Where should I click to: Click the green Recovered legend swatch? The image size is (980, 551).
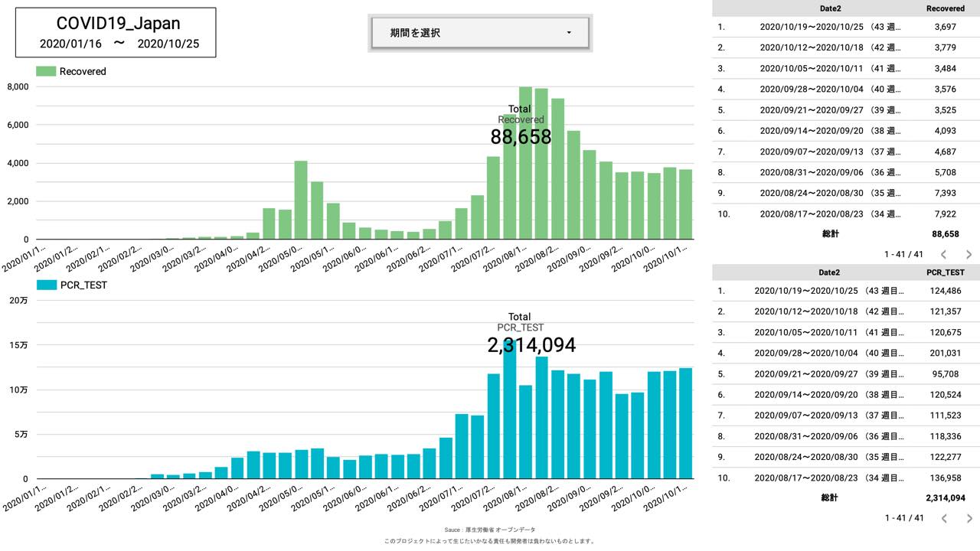pos(46,71)
